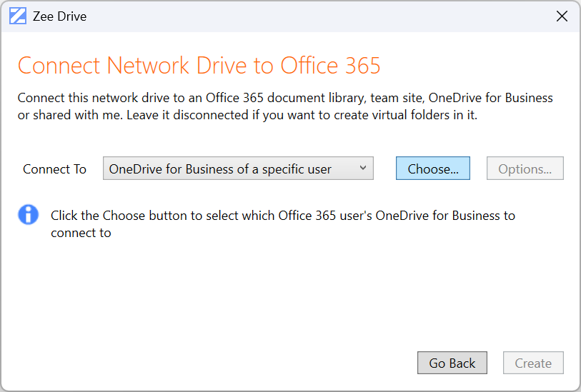Click the greyed-out Options... button
581x392 pixels.
(525, 169)
